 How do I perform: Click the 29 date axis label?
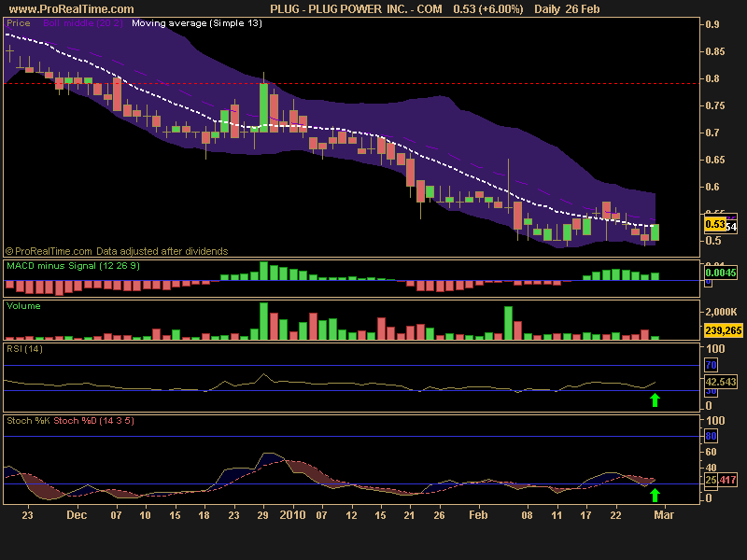(x=262, y=515)
